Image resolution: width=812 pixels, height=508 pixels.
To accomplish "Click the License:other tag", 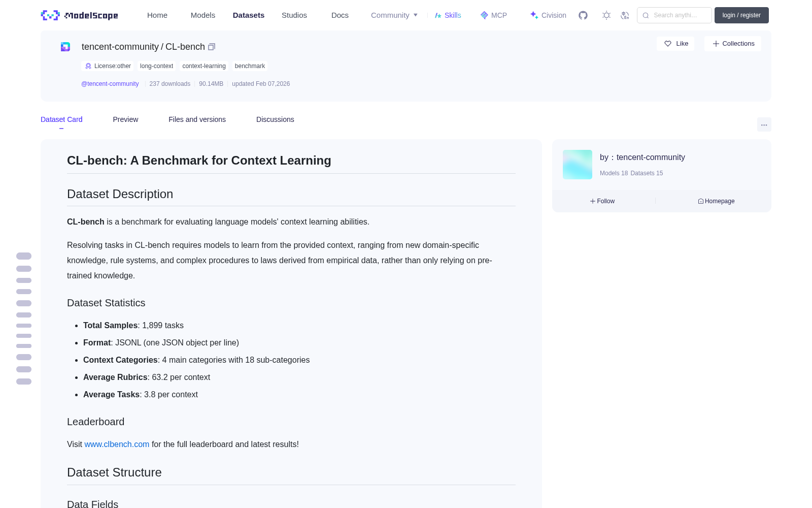I will click(x=108, y=66).
